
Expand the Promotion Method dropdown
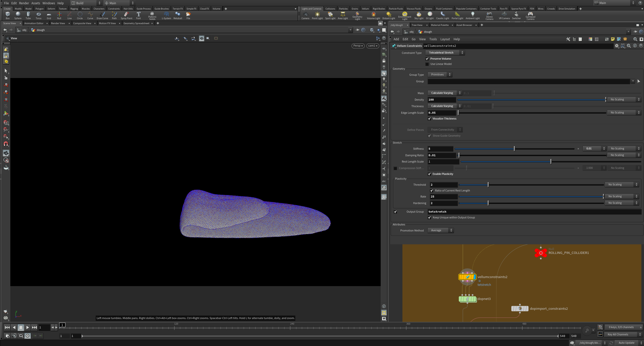click(441, 230)
